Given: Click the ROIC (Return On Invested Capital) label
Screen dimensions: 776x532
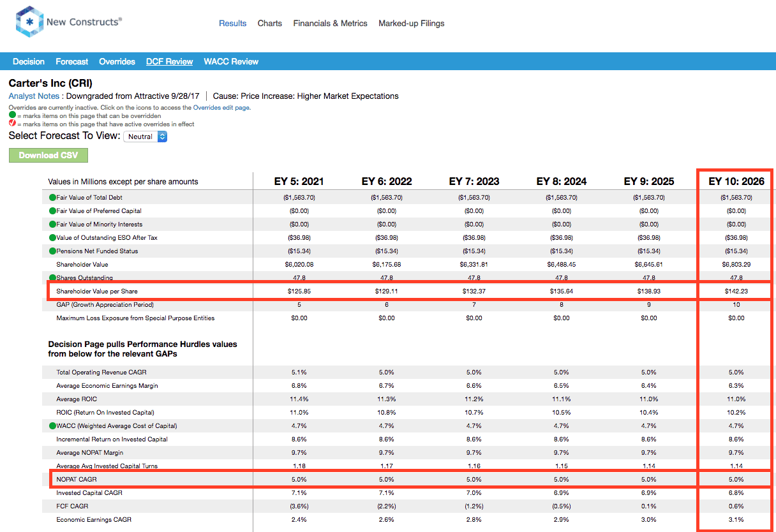Looking at the screenshot, I should [x=105, y=413].
